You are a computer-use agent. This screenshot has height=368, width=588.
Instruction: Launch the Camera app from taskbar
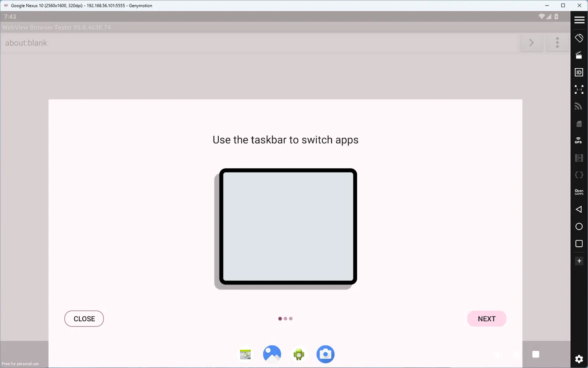(325, 354)
